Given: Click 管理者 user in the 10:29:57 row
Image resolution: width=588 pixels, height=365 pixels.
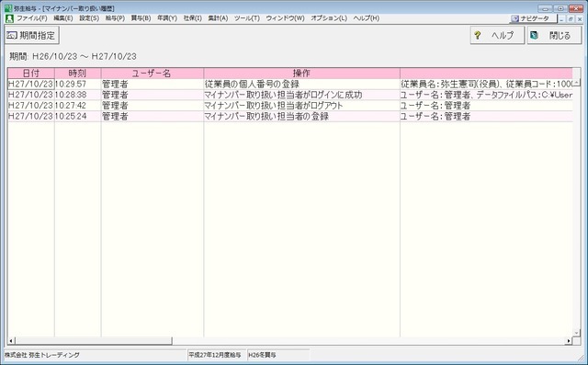Looking at the screenshot, I should 153,84.
